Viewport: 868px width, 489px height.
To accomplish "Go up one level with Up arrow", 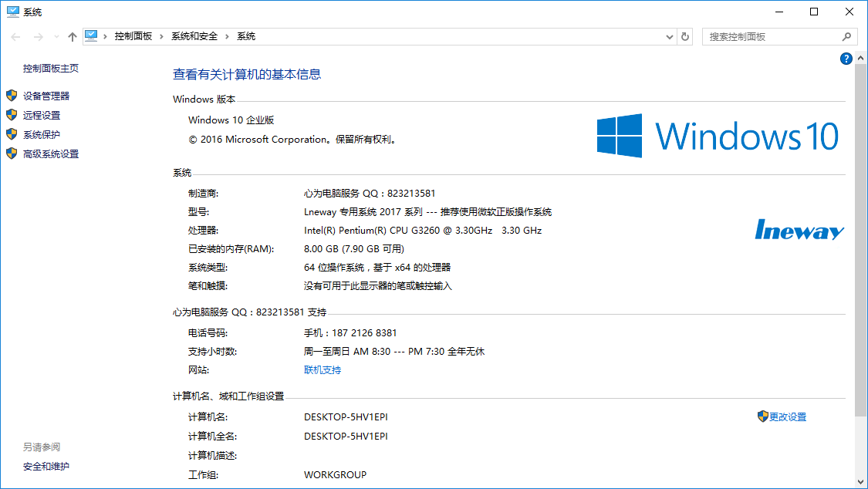I will click(x=73, y=36).
